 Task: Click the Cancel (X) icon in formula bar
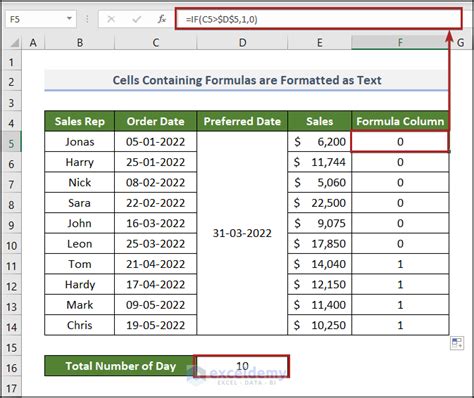[111, 19]
